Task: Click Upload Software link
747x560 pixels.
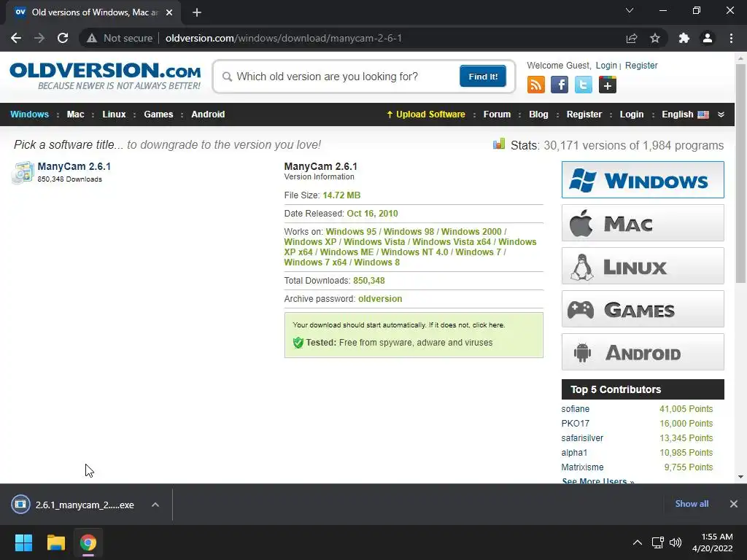Action: coord(425,114)
